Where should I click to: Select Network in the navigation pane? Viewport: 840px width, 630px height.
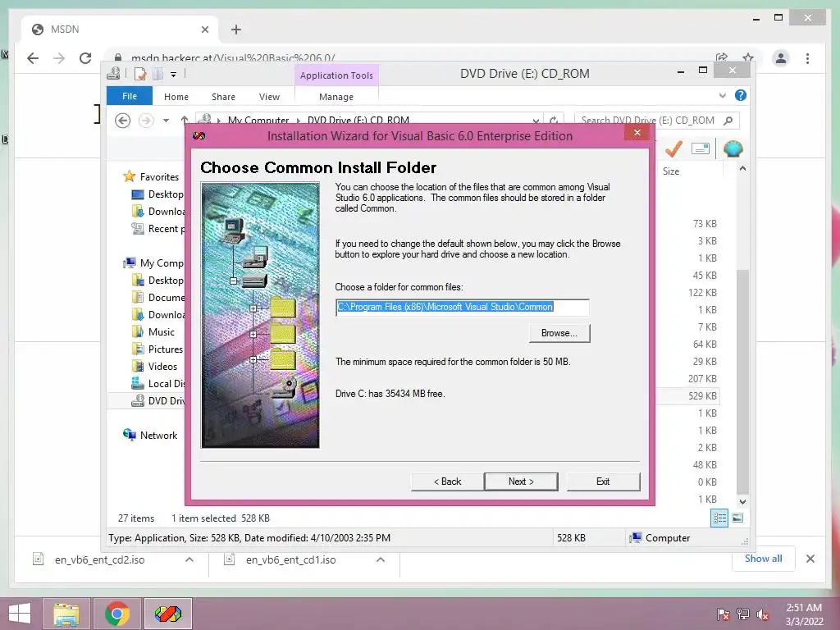(158, 436)
